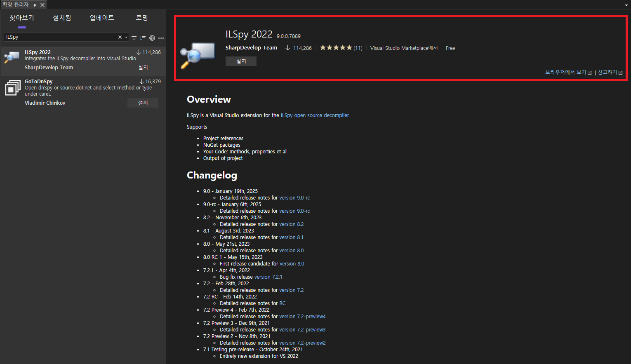Open version 9.0-rc link under January 19th
631x364 pixels.
pyautogui.click(x=294, y=198)
